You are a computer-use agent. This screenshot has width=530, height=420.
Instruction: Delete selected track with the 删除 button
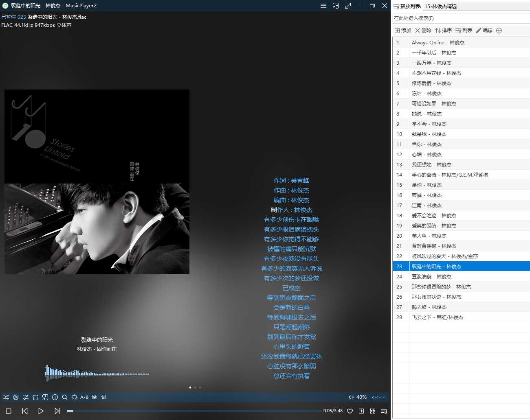point(423,30)
